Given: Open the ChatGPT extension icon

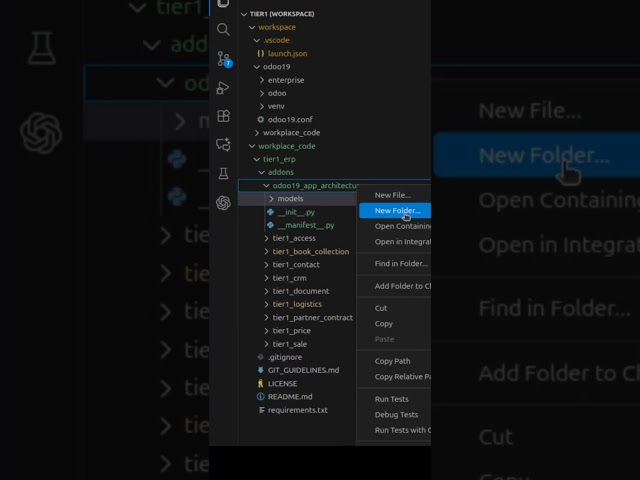Looking at the screenshot, I should [223, 203].
